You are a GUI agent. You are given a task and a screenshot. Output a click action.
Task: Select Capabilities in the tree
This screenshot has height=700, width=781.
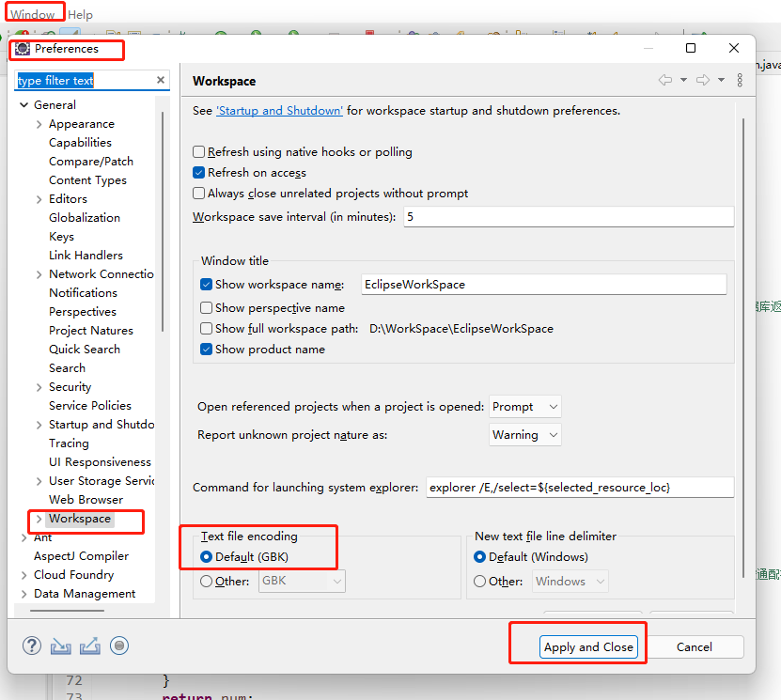pos(80,143)
